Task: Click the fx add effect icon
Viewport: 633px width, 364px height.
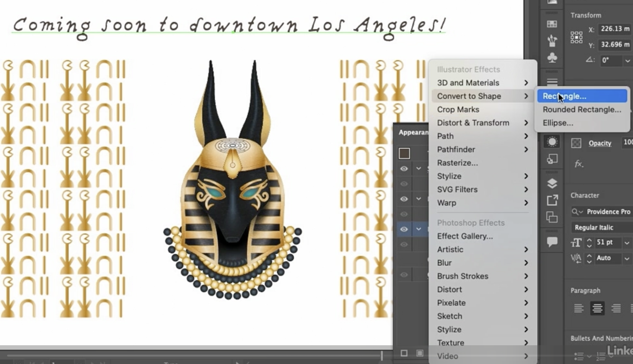Action: pyautogui.click(x=579, y=164)
